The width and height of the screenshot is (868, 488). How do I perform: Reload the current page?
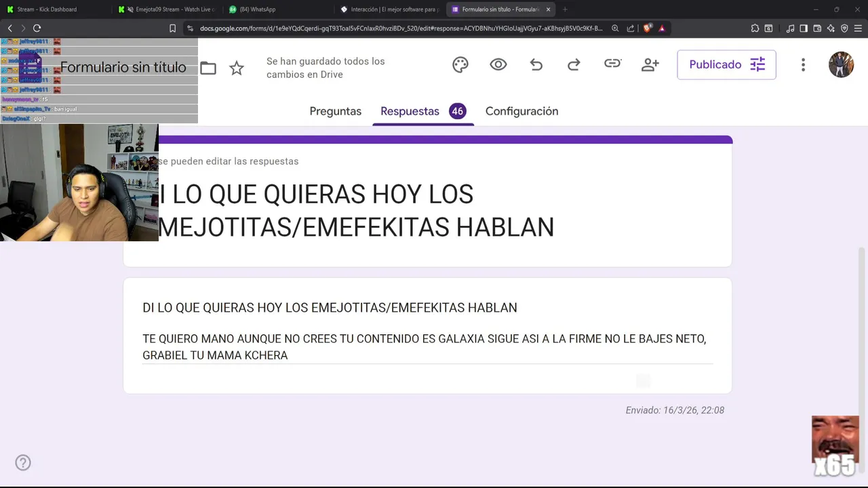37,28
